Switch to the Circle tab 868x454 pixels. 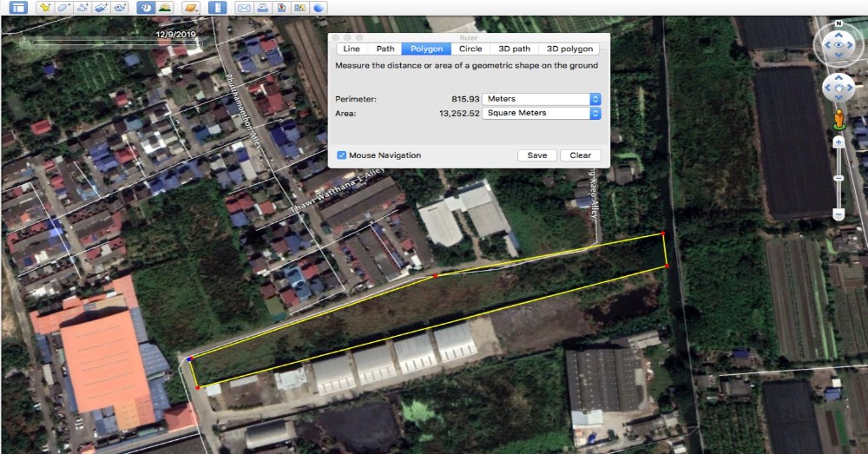[x=470, y=49]
